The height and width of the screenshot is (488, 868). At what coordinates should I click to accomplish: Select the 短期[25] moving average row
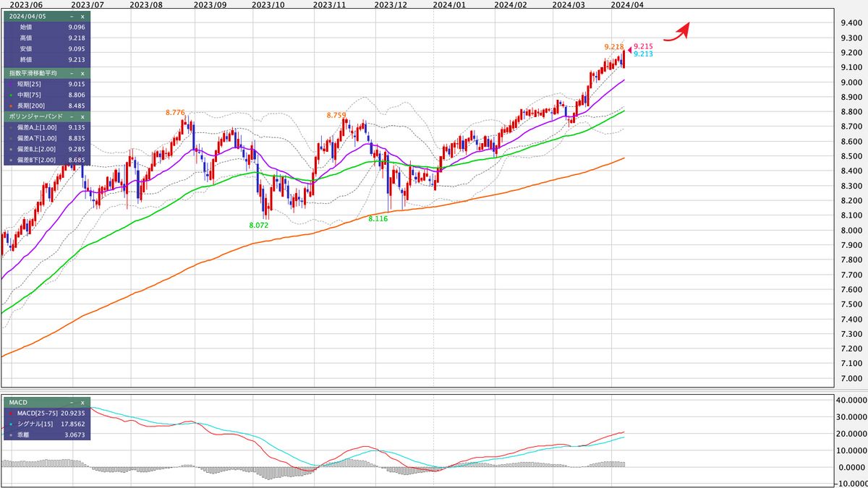[x=47, y=85]
